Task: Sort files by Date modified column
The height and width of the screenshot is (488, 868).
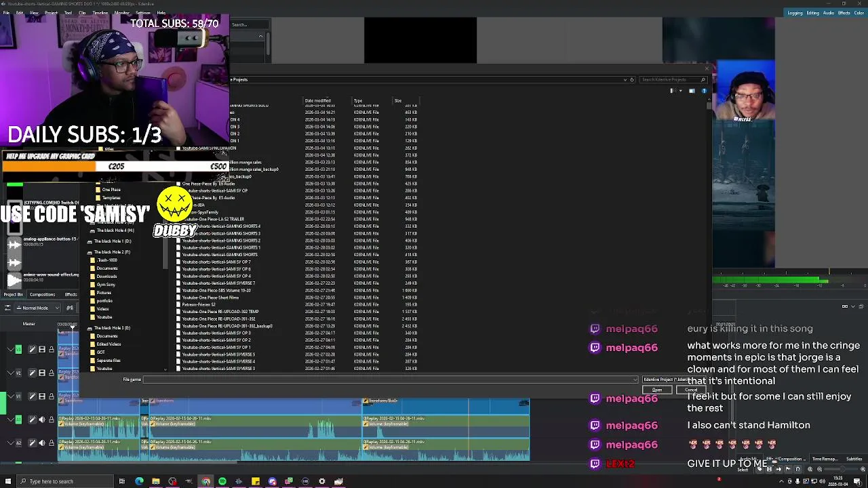Action: 317,101
